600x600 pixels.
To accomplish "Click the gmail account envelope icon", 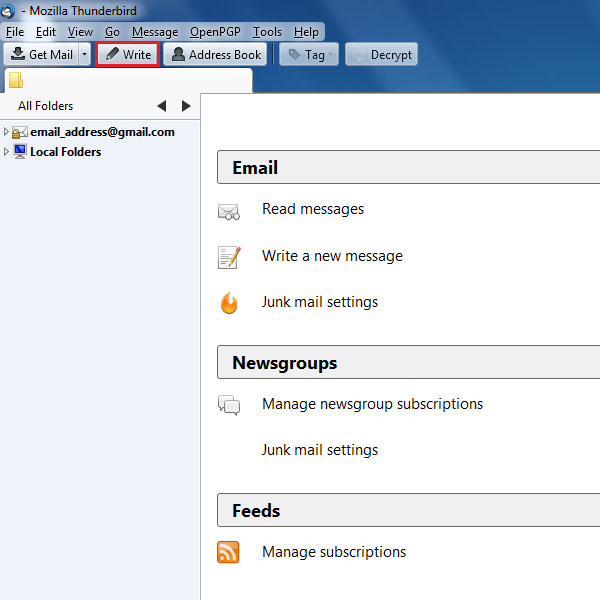I will click(20, 132).
